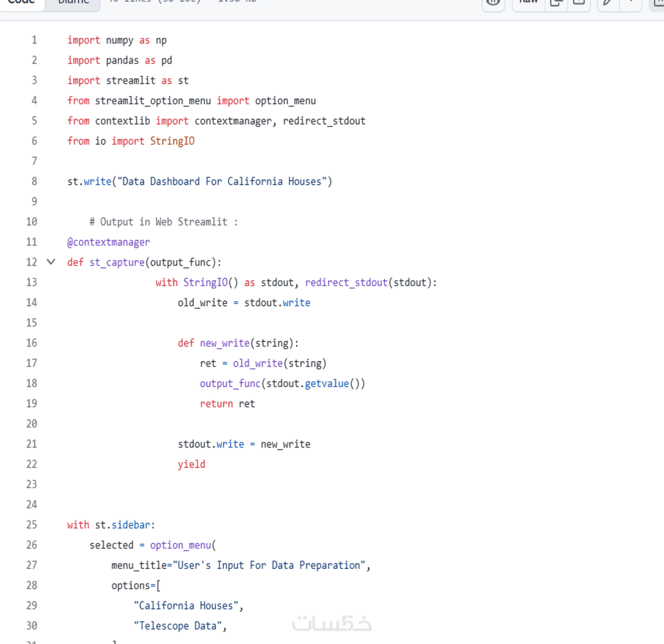This screenshot has width=664, height=644.
Task: Click the edit file pencil icon
Action: (x=608, y=3)
